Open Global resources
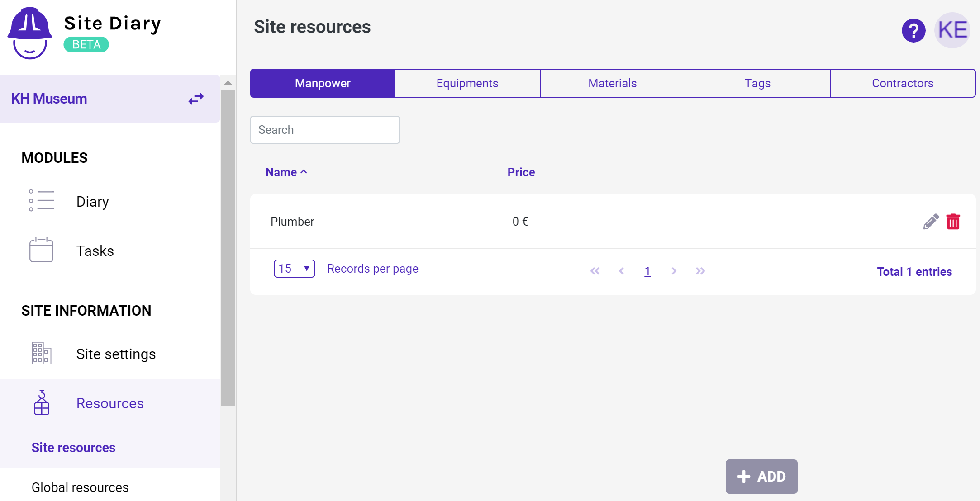Screen dimensions: 980x501 pos(80,487)
